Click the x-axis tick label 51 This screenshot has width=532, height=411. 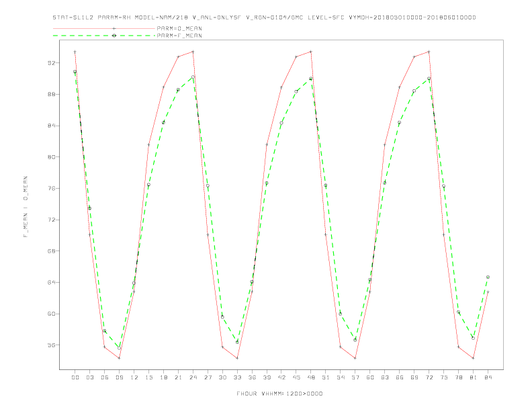click(x=326, y=377)
